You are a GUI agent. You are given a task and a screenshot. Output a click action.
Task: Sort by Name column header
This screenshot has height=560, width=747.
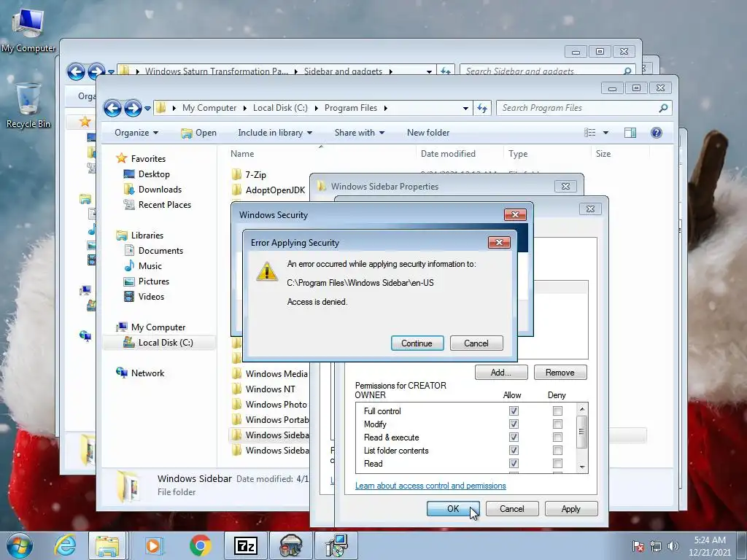[242, 154]
